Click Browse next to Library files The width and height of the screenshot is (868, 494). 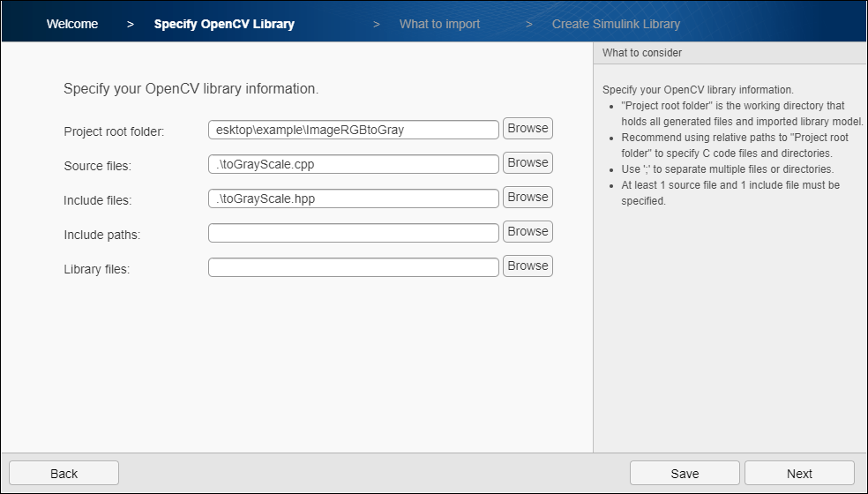(528, 266)
